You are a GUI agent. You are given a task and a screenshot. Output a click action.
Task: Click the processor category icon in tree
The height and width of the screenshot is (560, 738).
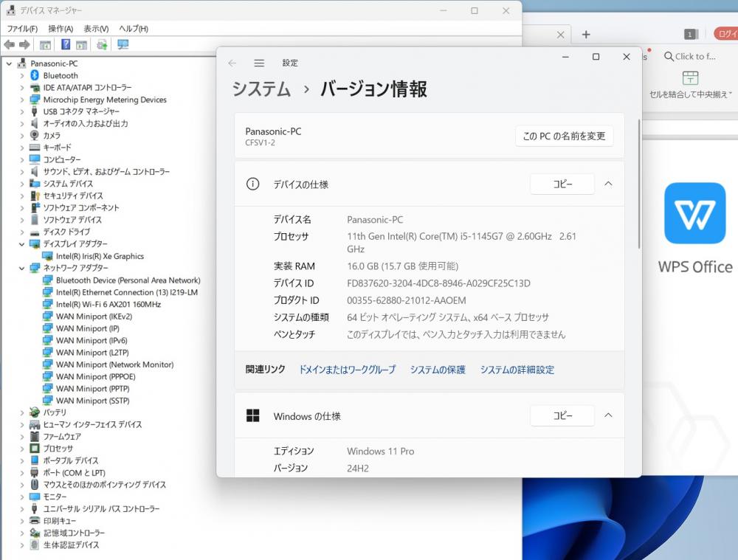click(x=35, y=448)
